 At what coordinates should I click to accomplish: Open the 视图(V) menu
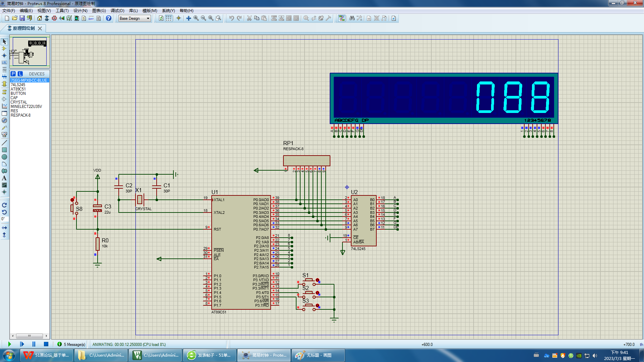(44, 11)
